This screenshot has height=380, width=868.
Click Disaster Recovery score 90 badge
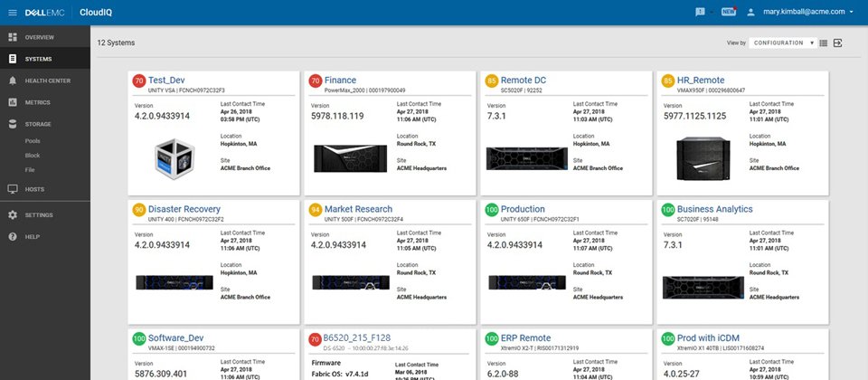point(139,210)
